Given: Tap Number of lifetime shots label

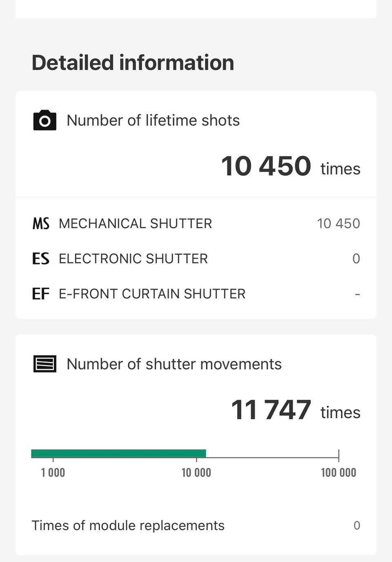Looking at the screenshot, I should [153, 121].
